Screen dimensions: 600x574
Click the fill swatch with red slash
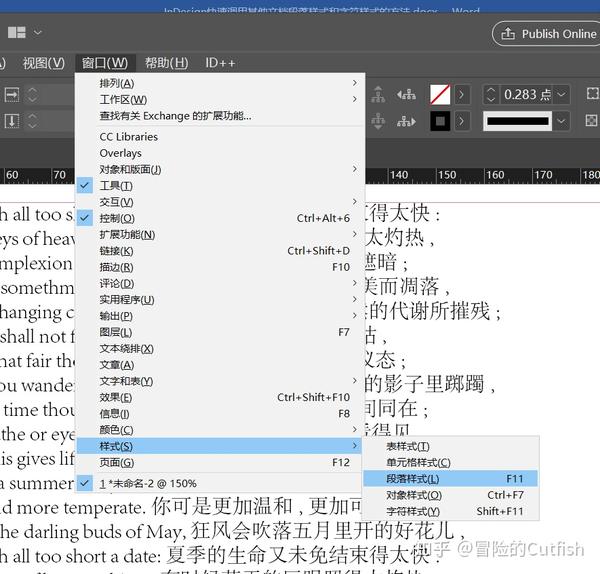click(440, 94)
